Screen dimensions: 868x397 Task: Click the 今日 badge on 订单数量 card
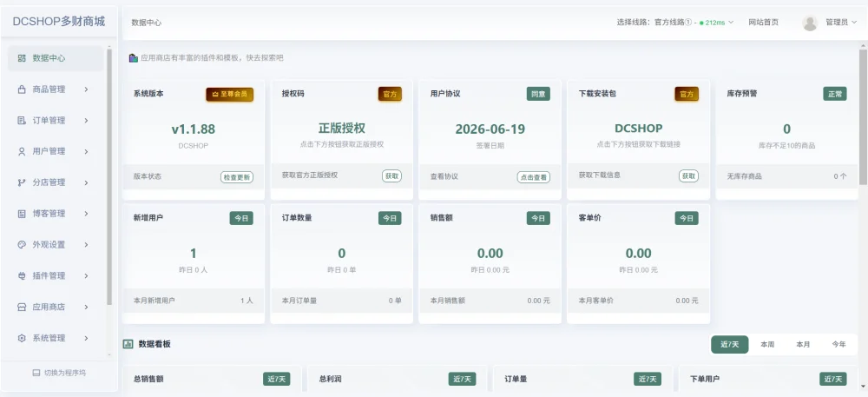pyautogui.click(x=391, y=218)
